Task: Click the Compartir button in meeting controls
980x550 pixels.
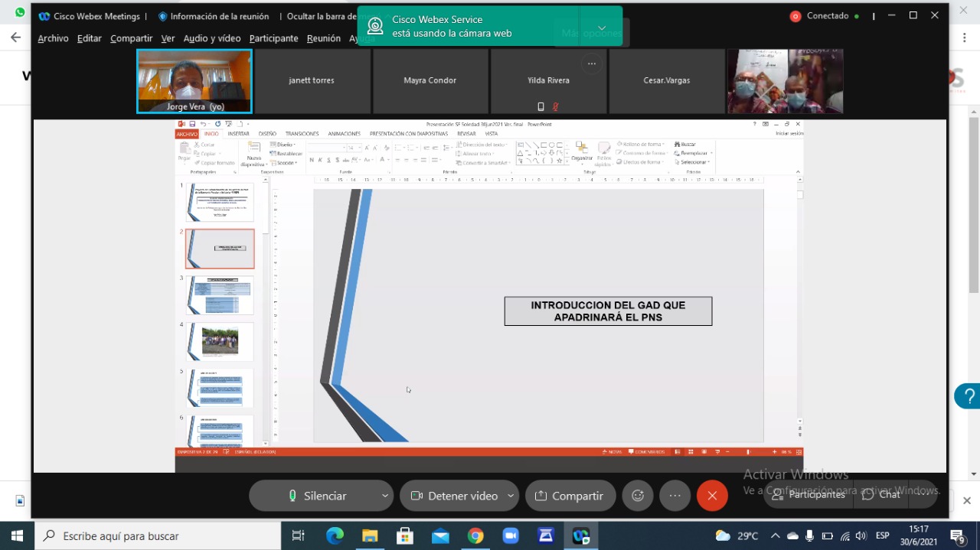Action: tap(570, 496)
